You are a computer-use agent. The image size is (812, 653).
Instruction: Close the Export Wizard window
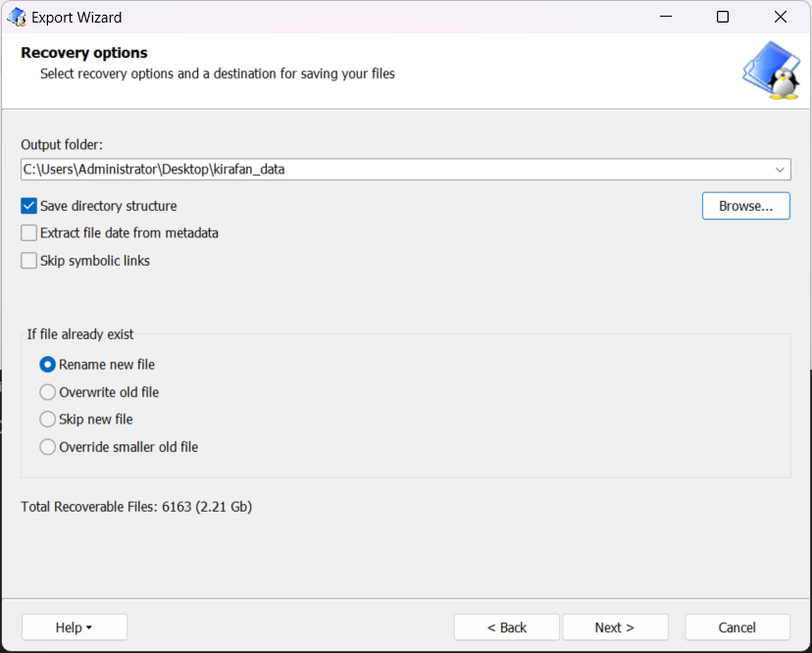click(781, 17)
